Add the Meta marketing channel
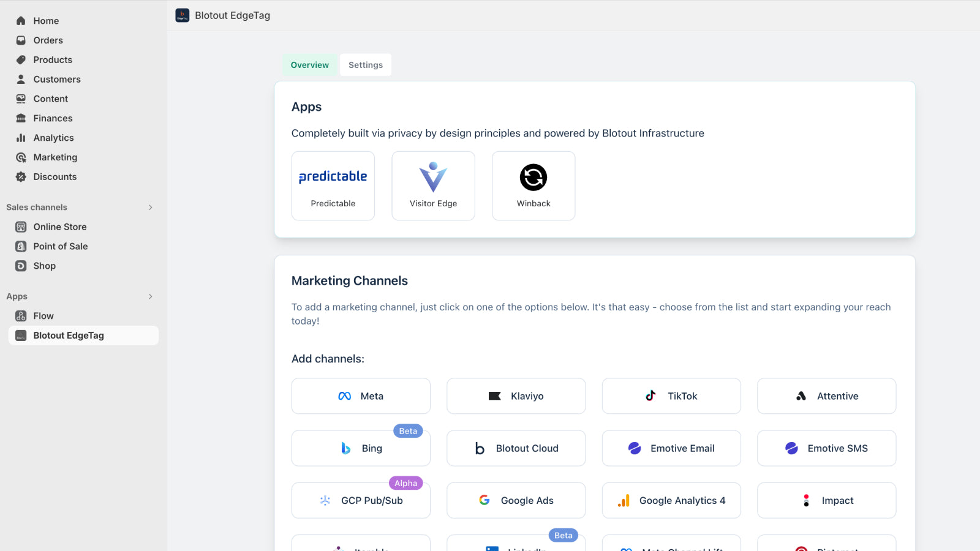 361,396
